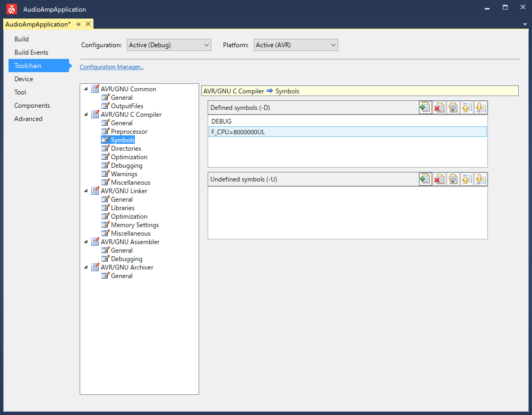Open the Build settings tab

pos(21,39)
